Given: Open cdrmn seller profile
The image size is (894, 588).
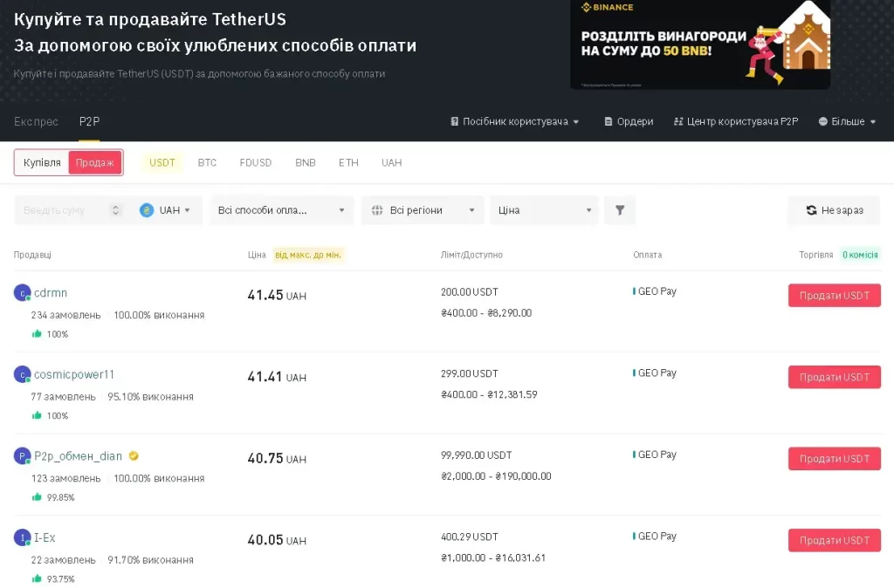Looking at the screenshot, I should pyautogui.click(x=51, y=293).
